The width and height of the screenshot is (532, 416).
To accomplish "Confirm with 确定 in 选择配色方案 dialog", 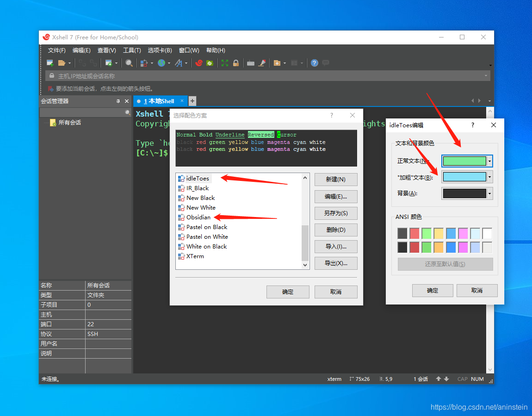I will click(288, 292).
